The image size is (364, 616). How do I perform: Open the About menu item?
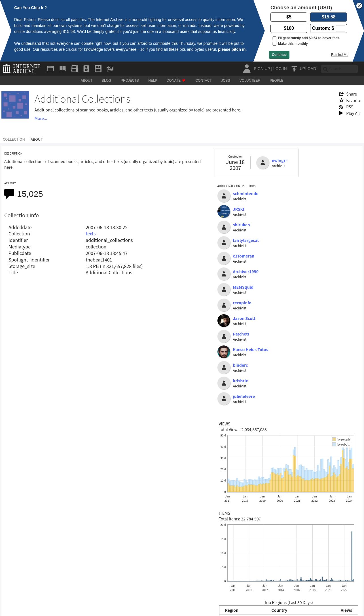[x=86, y=81]
